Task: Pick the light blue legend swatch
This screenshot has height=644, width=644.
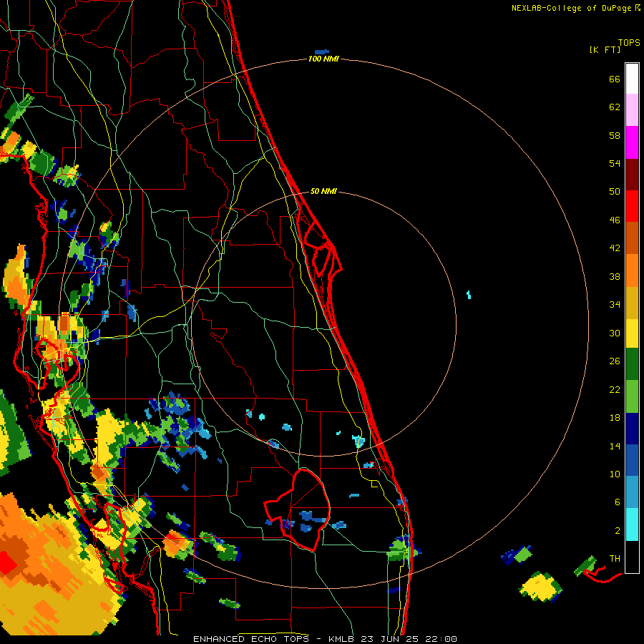Action: (632, 492)
